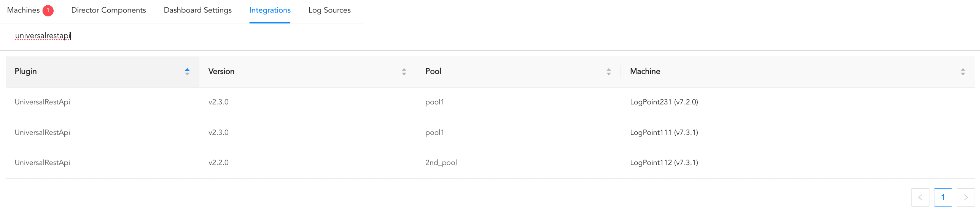Click the first UniversalRestApi row
The image size is (980, 221).
click(42, 102)
